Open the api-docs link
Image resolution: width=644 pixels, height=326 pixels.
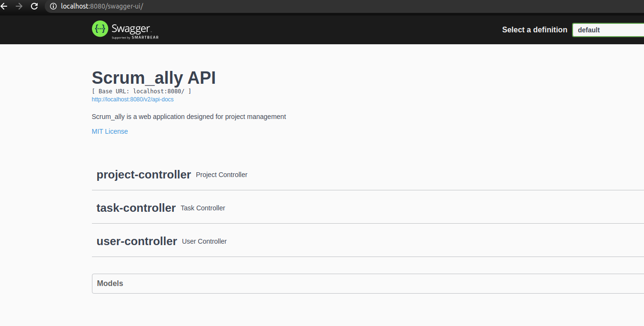132,99
